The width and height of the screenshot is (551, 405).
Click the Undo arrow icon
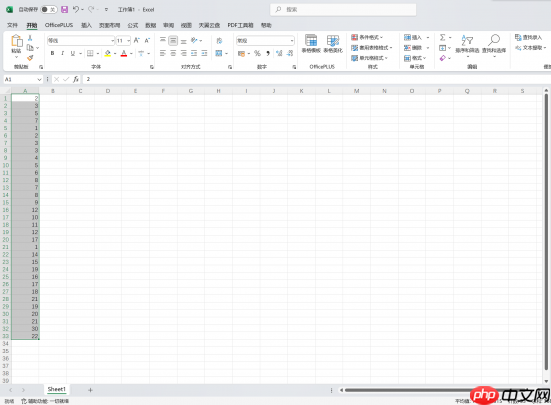pyautogui.click(x=76, y=9)
